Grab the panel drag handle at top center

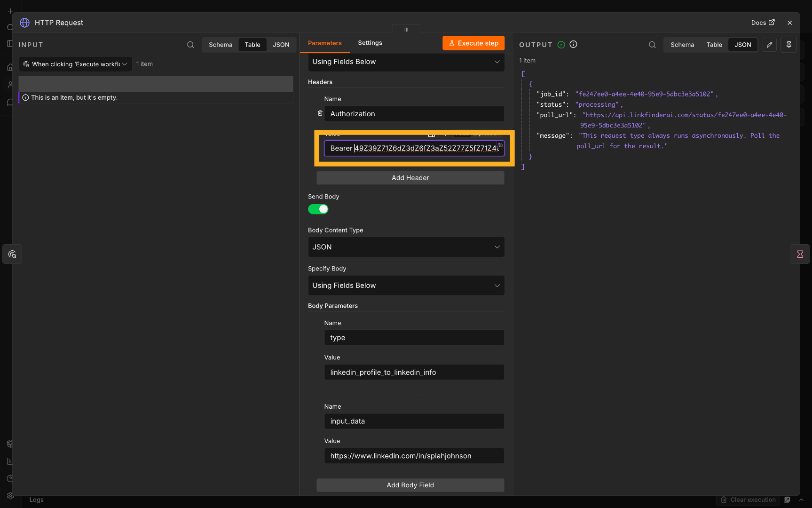406,30
